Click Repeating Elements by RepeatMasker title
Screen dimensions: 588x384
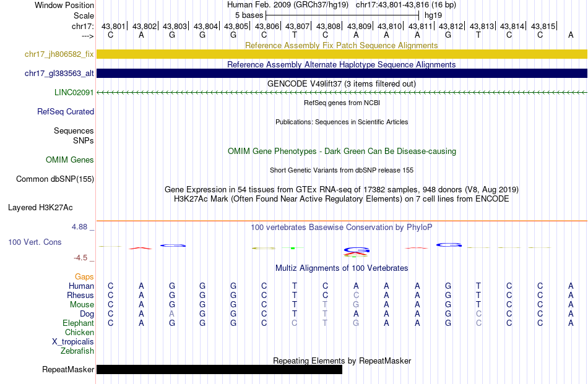tap(342, 361)
